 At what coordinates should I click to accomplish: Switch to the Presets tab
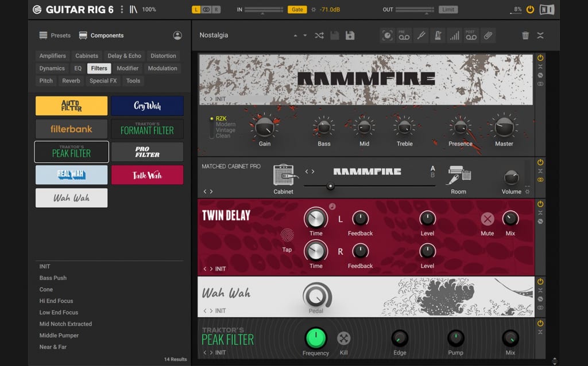[55, 35]
